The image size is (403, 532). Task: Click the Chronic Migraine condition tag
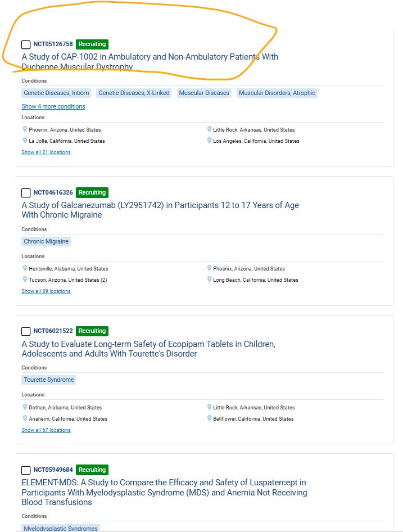click(46, 242)
